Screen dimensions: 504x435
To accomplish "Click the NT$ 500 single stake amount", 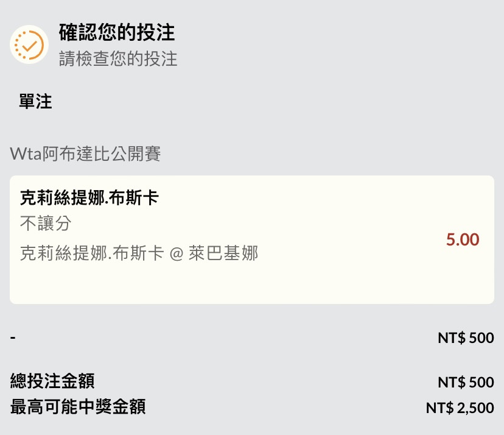I will (x=466, y=338).
